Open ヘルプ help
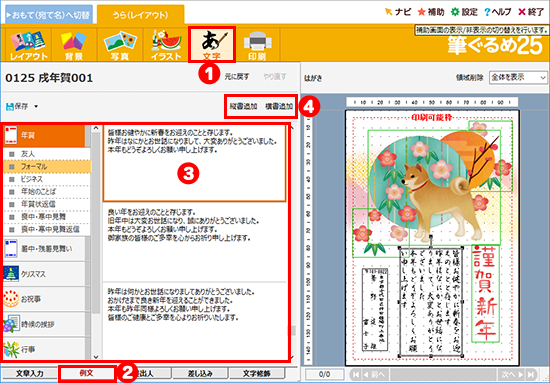Image resolution: width=550 pixels, height=383 pixels. click(497, 12)
